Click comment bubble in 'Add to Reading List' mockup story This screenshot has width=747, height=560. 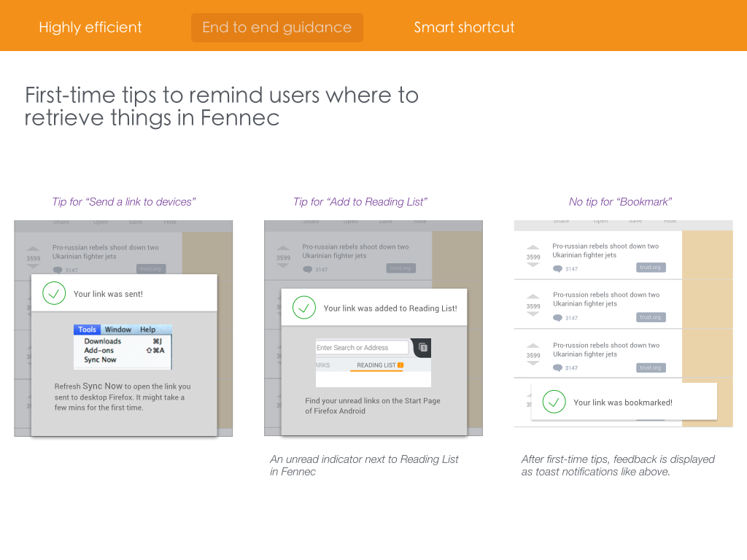point(308,270)
